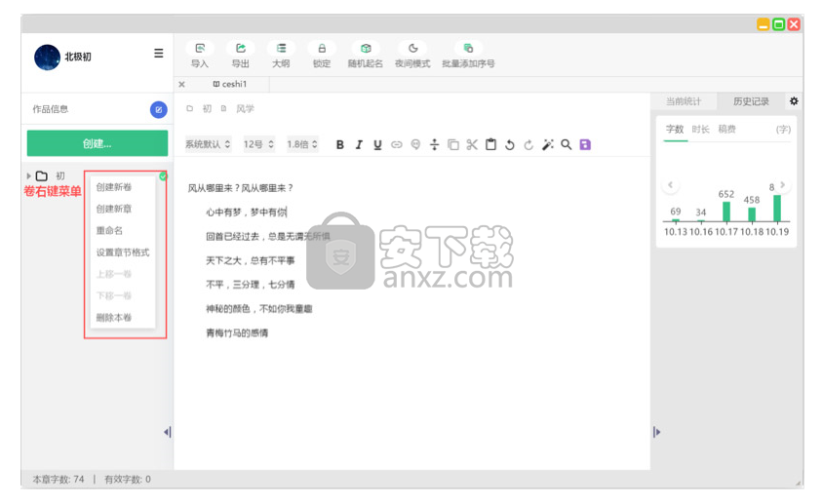The image size is (823, 504).
Task: Switch to the 历史记录 tab
Action: pos(751,101)
